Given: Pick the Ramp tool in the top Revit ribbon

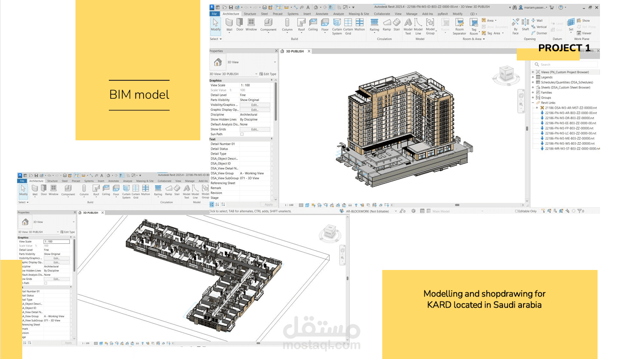Looking at the screenshot, I should click(x=387, y=24).
